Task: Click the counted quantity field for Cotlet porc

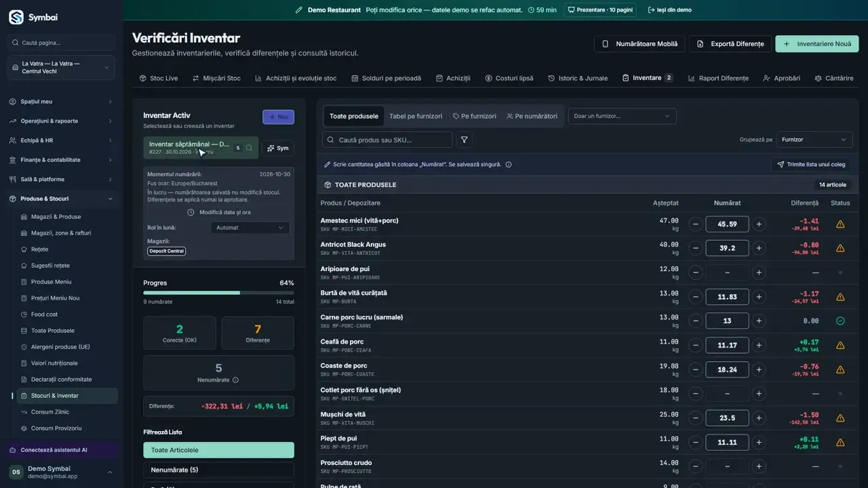Action: (x=727, y=394)
